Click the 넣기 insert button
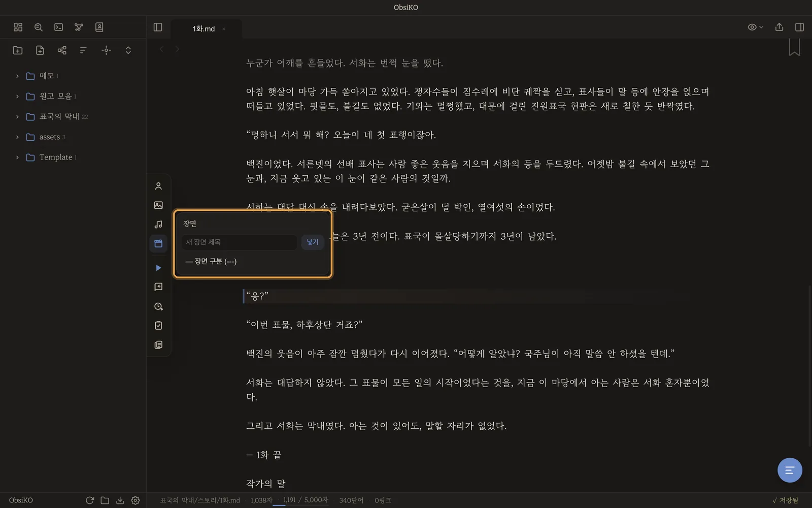Viewport: 812px width, 508px height. point(313,242)
